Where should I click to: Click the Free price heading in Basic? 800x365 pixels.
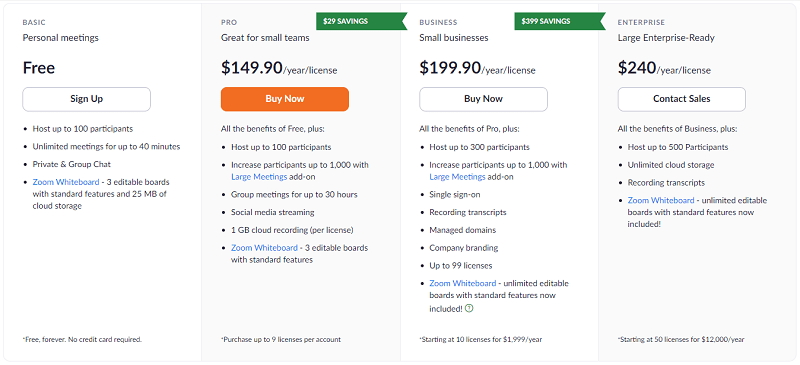point(39,68)
